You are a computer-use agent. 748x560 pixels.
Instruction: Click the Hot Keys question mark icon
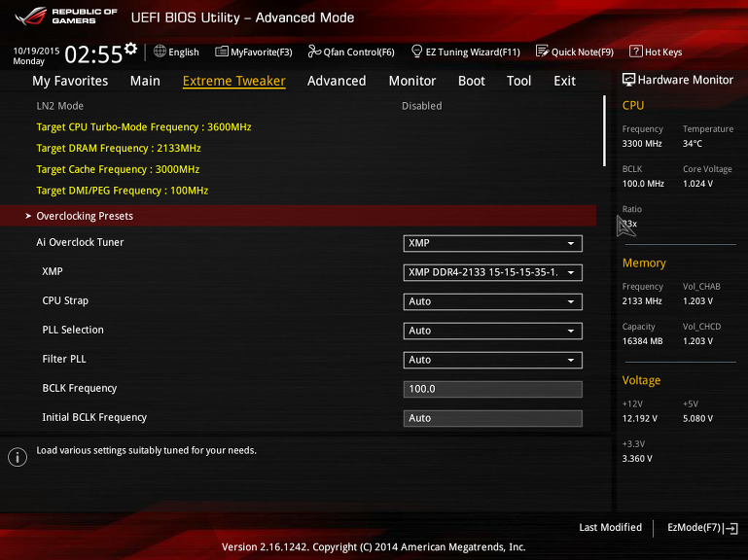click(635, 51)
